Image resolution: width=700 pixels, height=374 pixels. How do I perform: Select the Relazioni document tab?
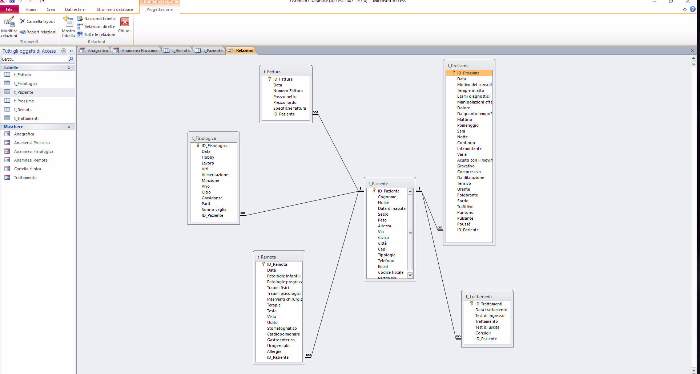tap(241, 51)
